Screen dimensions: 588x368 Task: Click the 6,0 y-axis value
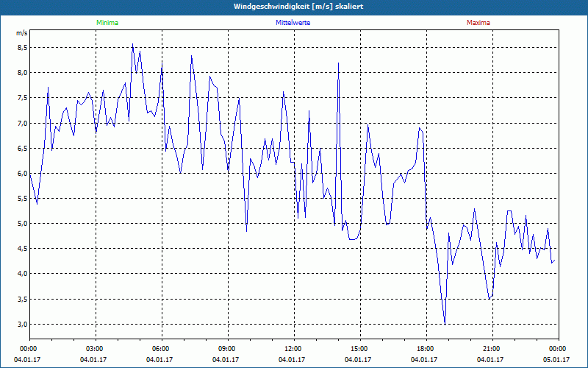point(23,174)
